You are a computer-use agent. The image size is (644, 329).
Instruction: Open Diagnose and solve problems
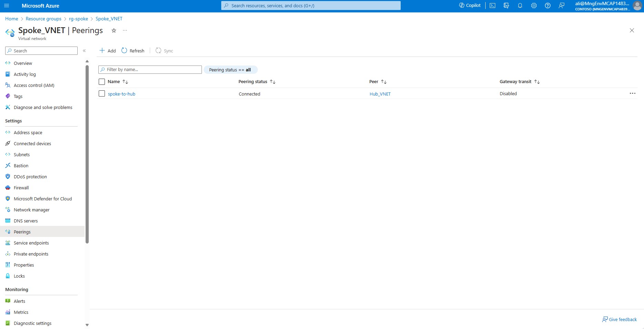point(43,107)
